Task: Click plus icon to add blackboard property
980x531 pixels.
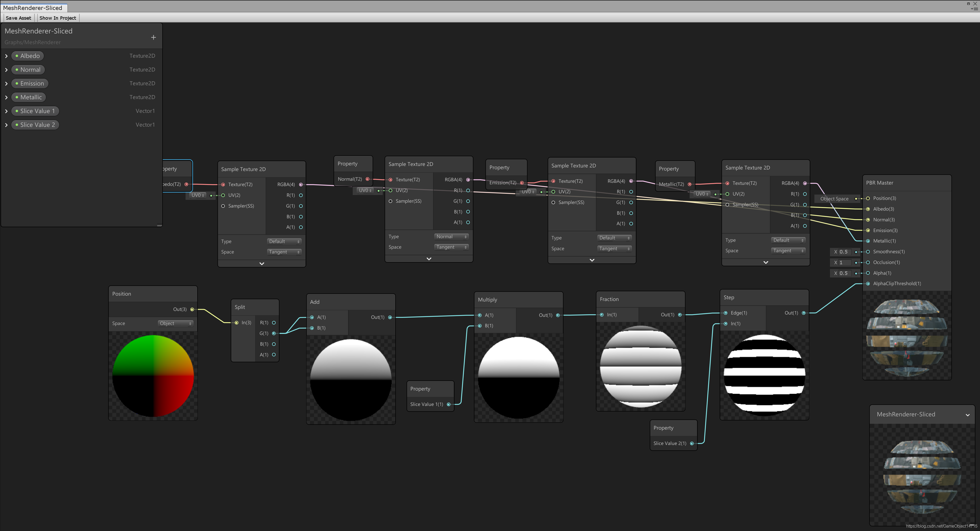Action: tap(153, 37)
